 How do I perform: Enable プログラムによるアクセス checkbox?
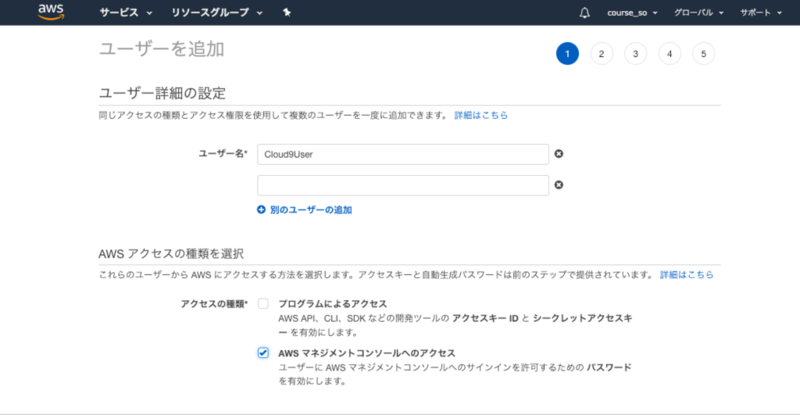(263, 304)
